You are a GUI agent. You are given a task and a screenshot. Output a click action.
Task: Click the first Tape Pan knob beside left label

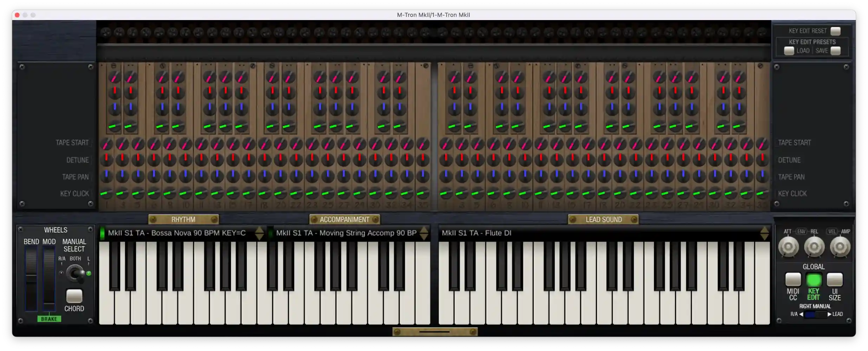point(107,176)
